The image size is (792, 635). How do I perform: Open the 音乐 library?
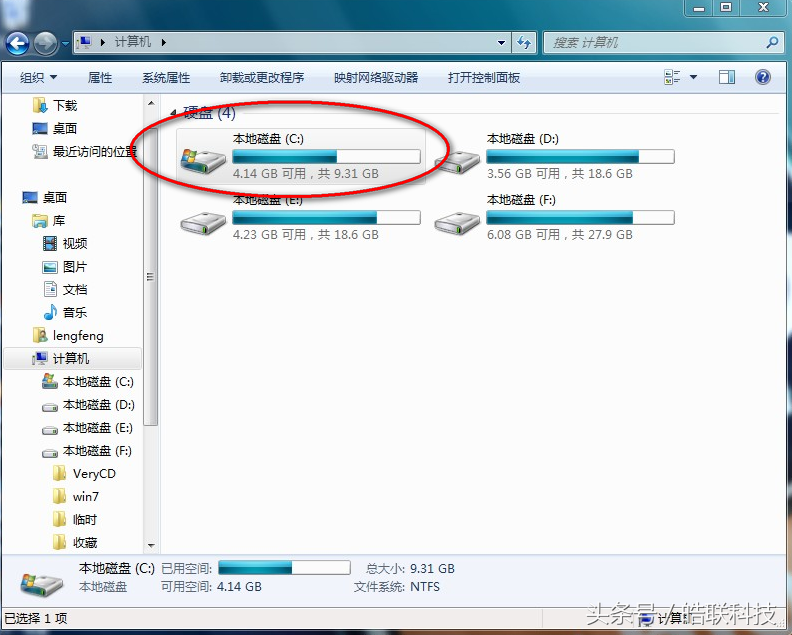(65, 313)
